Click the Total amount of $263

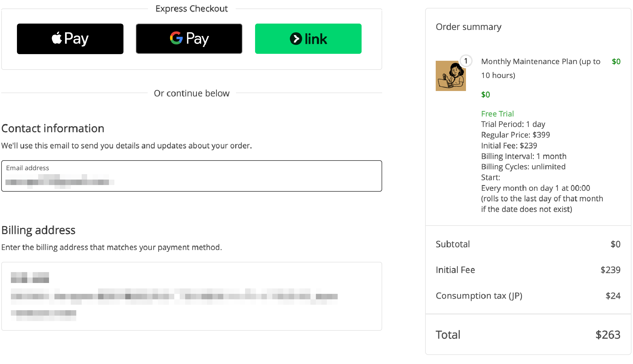coord(608,335)
